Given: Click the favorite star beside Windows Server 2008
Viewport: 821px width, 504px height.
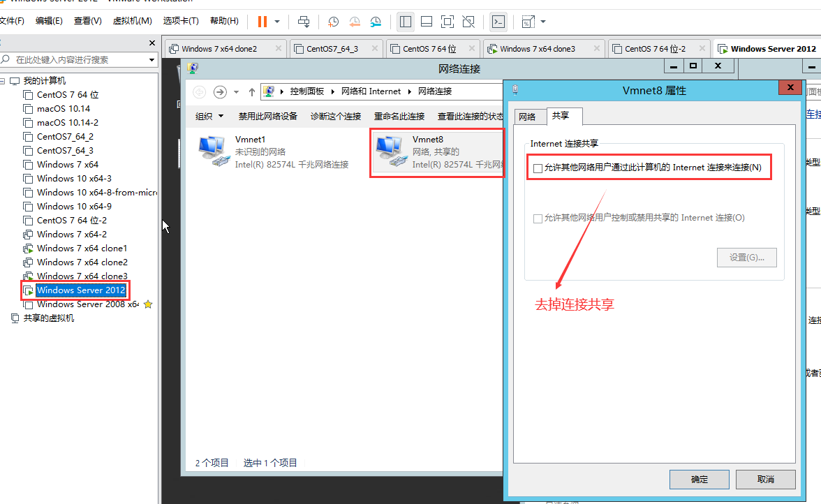Looking at the screenshot, I should point(148,304).
